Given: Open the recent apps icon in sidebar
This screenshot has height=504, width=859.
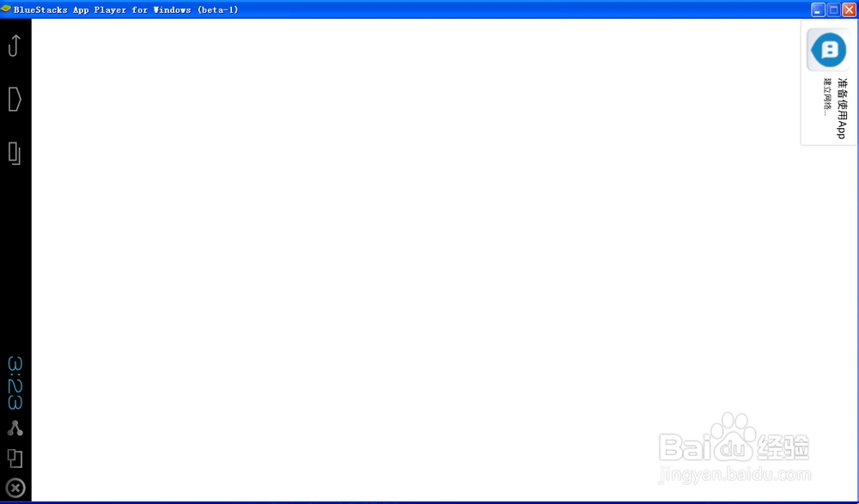Looking at the screenshot, I should (15, 154).
